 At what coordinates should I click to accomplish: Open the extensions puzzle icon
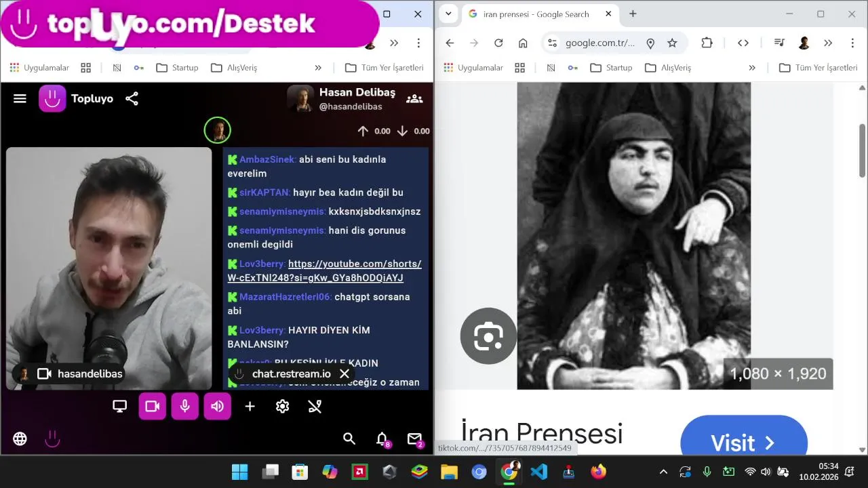click(707, 43)
